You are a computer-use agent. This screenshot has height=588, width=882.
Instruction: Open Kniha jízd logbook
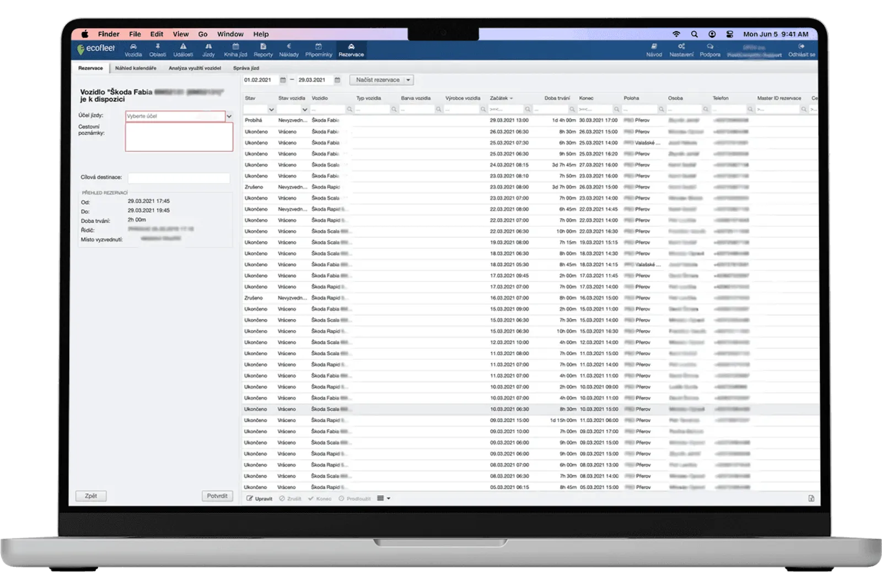click(235, 50)
